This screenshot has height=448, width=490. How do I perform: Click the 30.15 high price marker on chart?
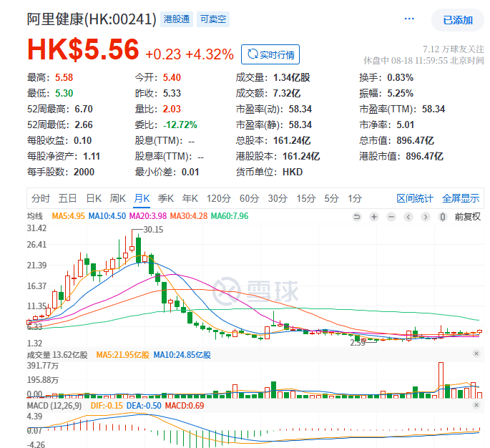tap(153, 230)
